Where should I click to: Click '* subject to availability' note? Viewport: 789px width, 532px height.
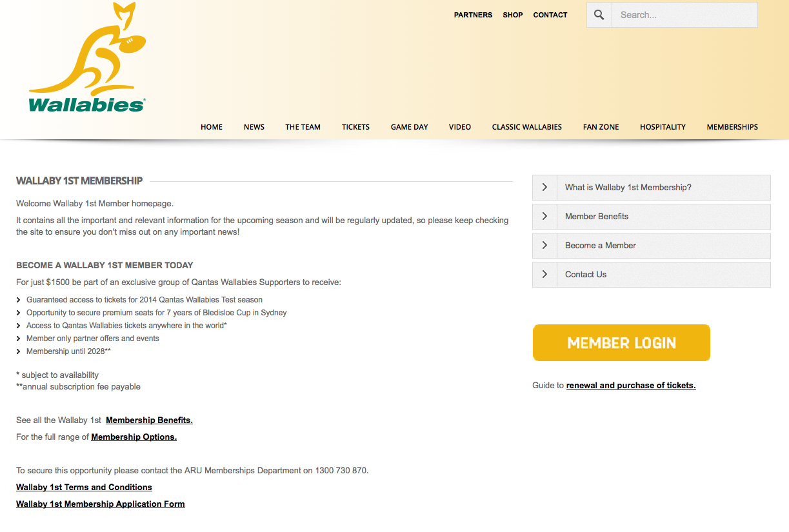click(x=57, y=375)
